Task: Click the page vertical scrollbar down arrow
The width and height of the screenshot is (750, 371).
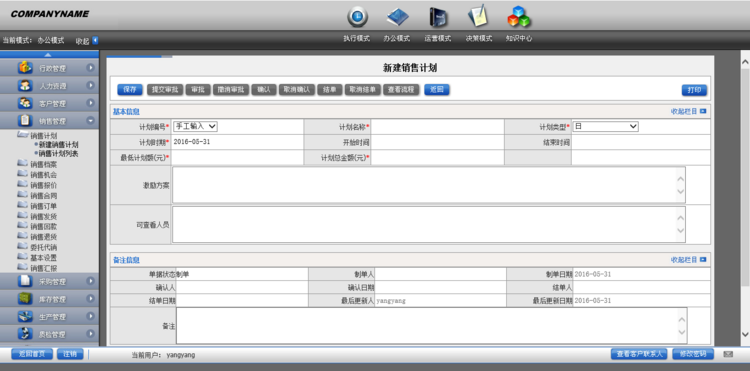Action: coord(745,334)
